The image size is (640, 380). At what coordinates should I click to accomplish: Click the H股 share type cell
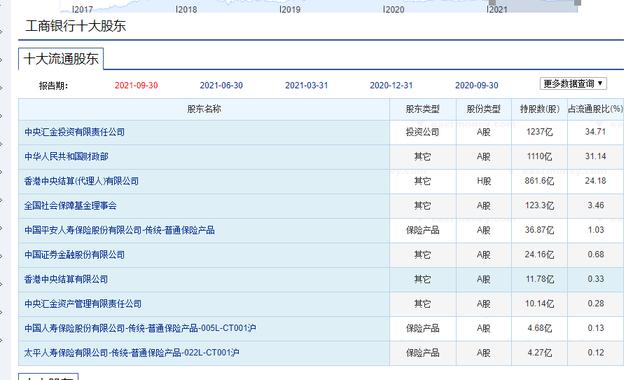[484, 181]
